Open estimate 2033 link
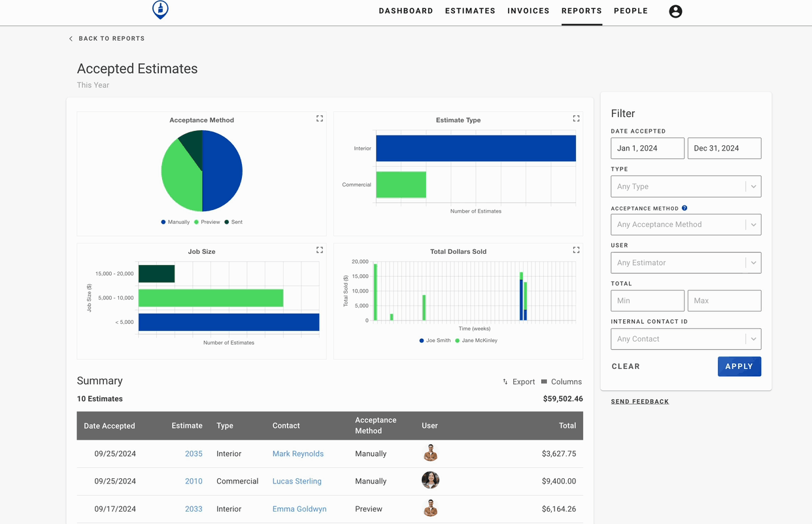Image resolution: width=812 pixels, height=524 pixels. tap(194, 509)
